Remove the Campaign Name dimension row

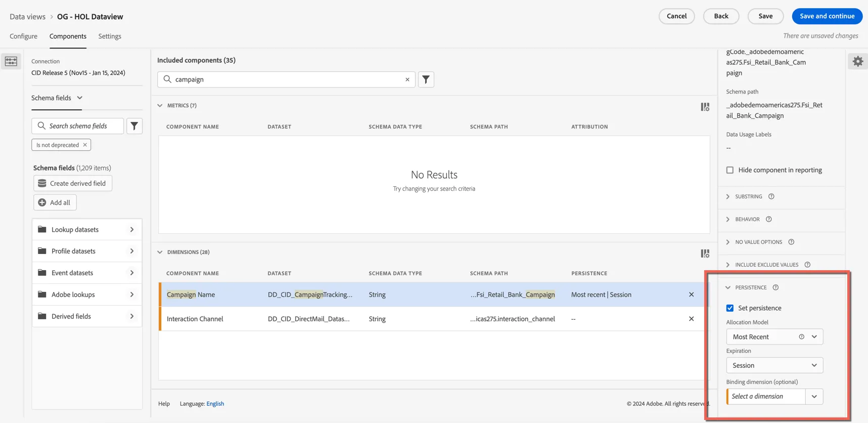point(691,294)
